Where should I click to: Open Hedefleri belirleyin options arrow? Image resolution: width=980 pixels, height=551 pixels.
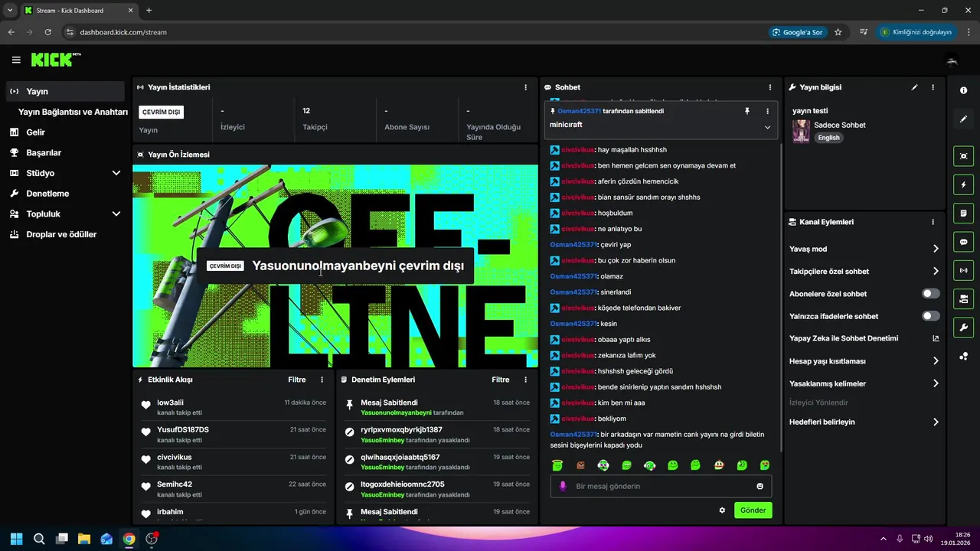pyautogui.click(x=936, y=422)
